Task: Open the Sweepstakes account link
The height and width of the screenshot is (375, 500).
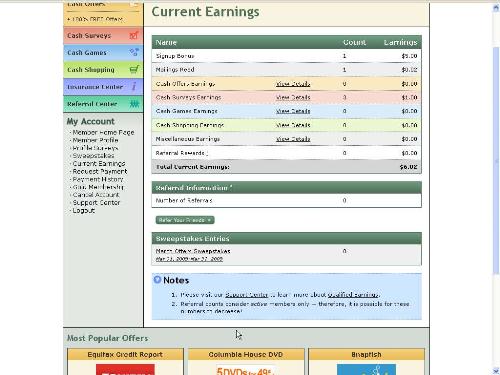Action: [93, 156]
